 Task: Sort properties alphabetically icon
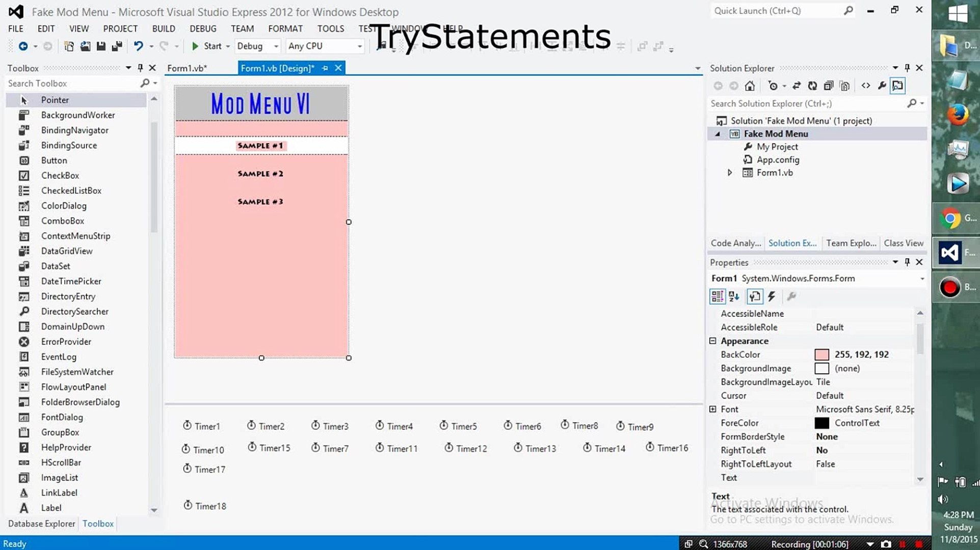point(734,296)
